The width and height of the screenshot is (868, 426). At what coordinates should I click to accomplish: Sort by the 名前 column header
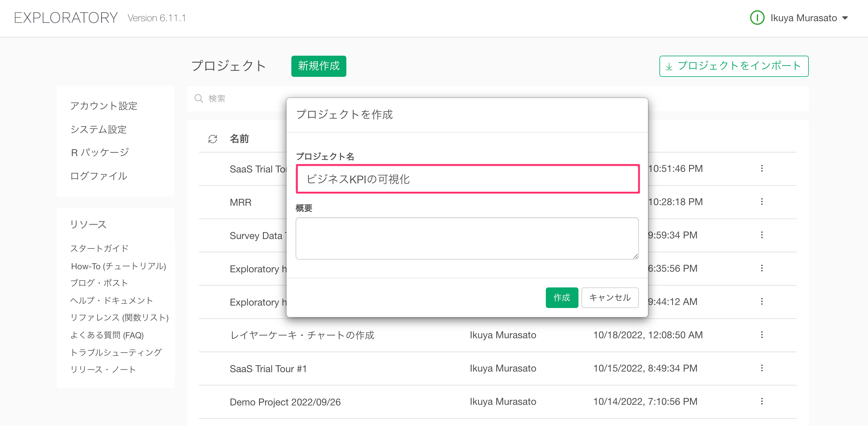click(x=239, y=139)
